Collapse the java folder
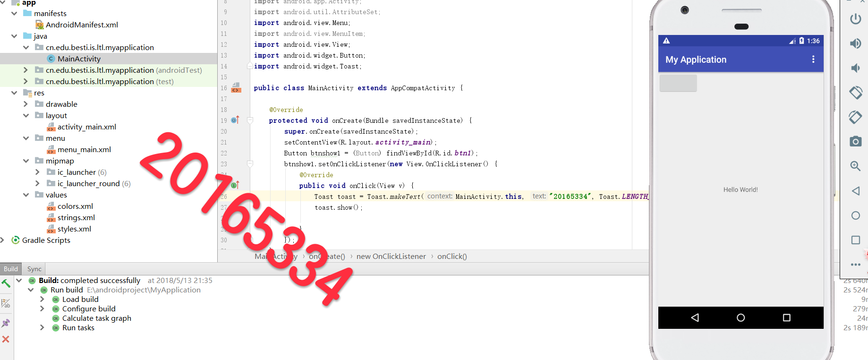Image resolution: width=868 pixels, height=360 pixels. coord(14,36)
